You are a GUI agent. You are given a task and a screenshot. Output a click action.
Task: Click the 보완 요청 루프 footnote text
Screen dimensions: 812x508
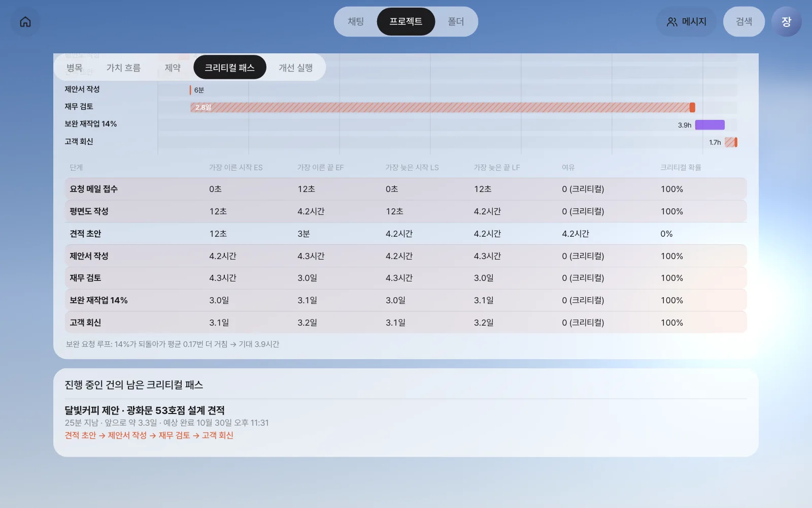pyautogui.click(x=173, y=344)
